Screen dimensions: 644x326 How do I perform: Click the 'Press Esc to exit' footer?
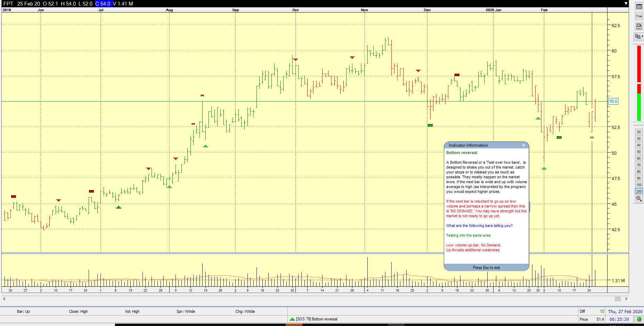pyautogui.click(x=486, y=268)
